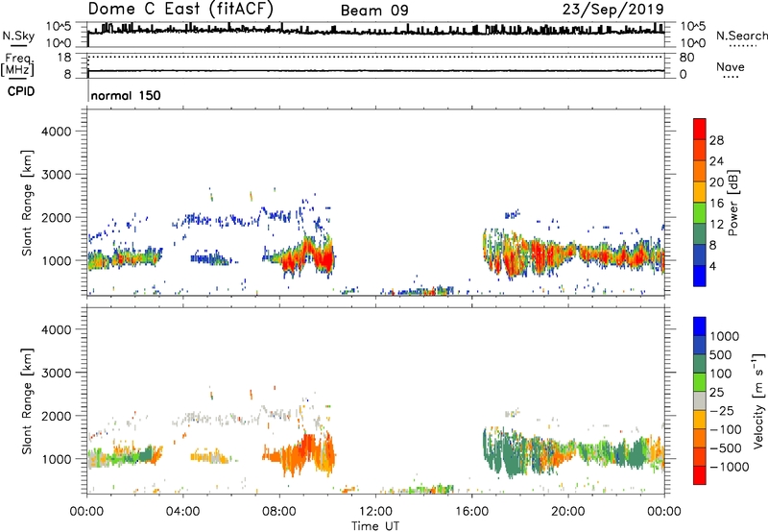Click the 'normal 150' CPID text
768x532 pixels.
pos(126,95)
